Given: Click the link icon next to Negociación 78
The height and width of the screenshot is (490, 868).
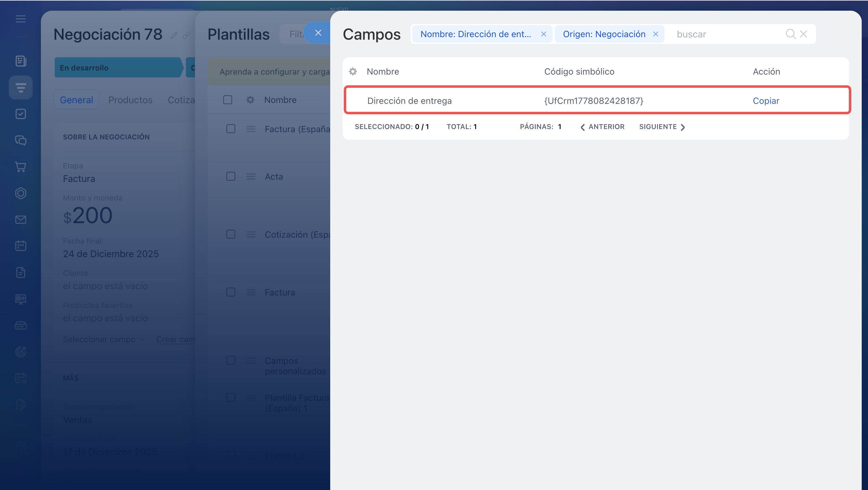Looking at the screenshot, I should click(x=187, y=35).
